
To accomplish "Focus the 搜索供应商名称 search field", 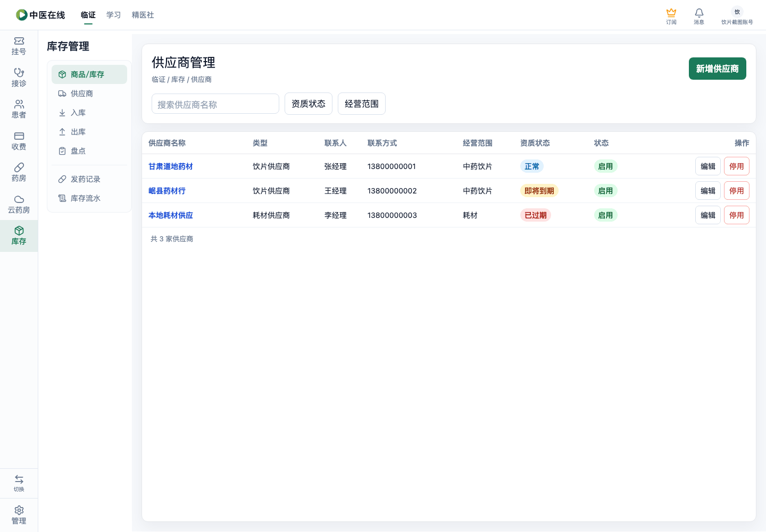I will [x=215, y=104].
